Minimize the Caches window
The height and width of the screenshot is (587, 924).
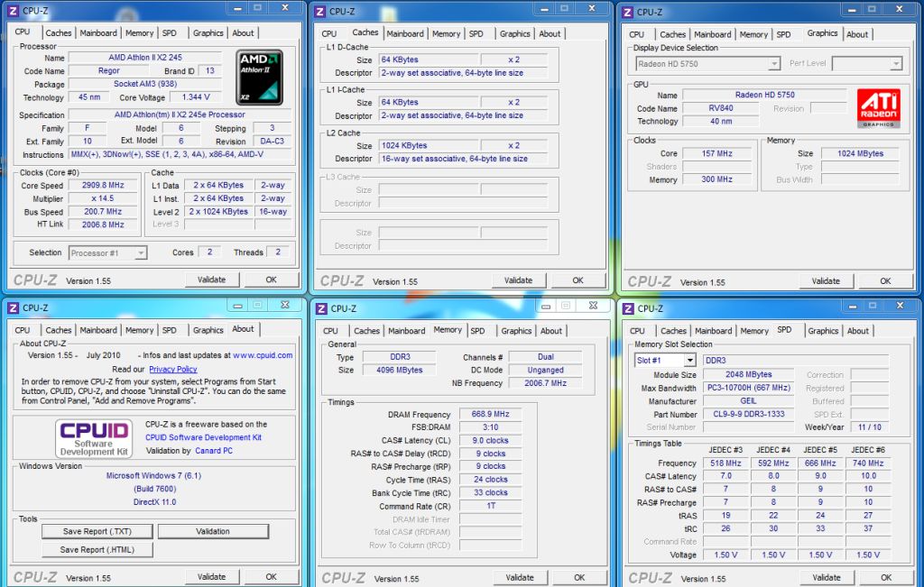[544, 9]
